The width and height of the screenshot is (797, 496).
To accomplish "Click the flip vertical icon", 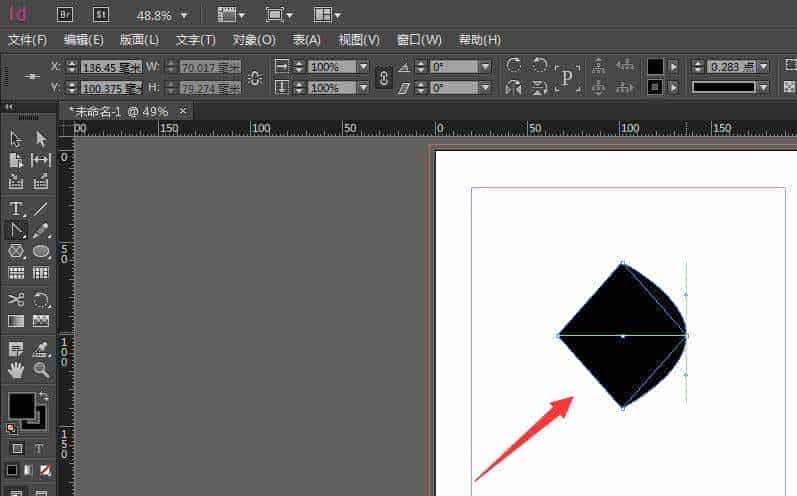I will pos(539,88).
